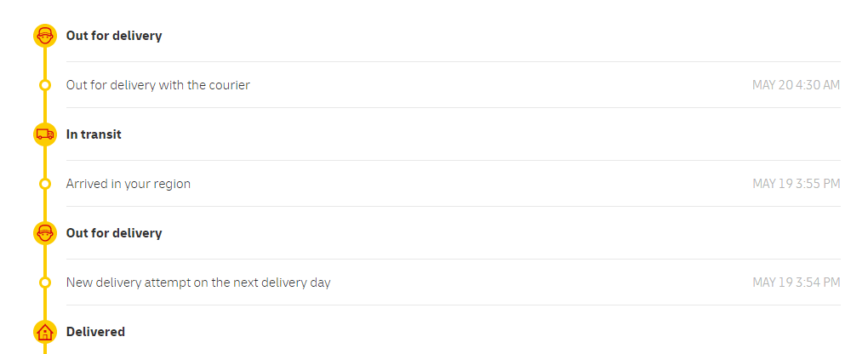Click the Out for delivery heading above May 20 entry
Screen dimensions: 868x354
coord(114,36)
